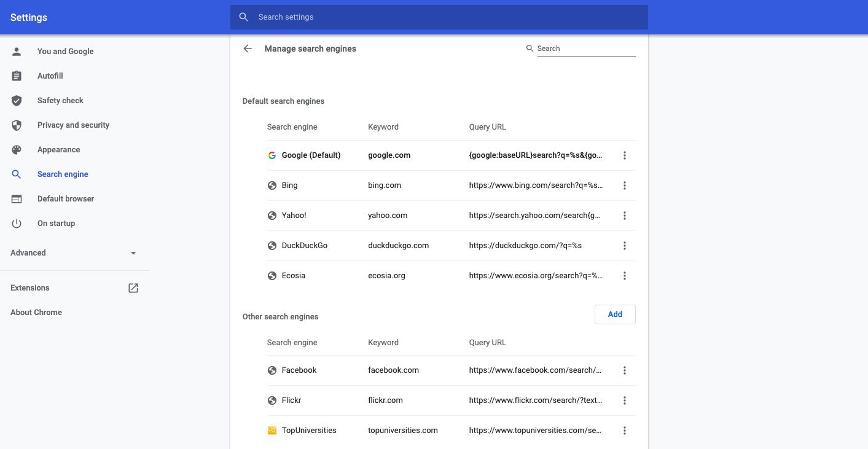Screen dimensions: 868x449
Task: Click the flickr.com keyword
Action: tap(385, 400)
